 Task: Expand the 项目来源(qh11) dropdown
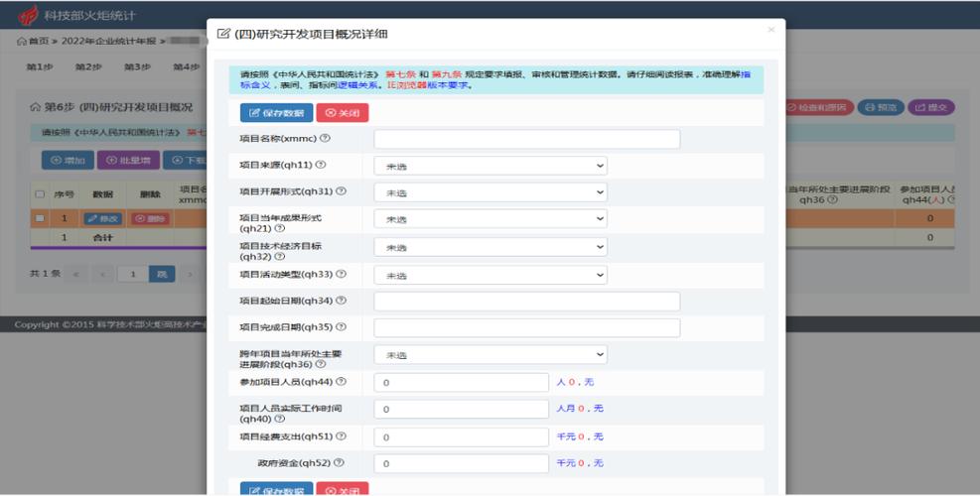(x=490, y=166)
